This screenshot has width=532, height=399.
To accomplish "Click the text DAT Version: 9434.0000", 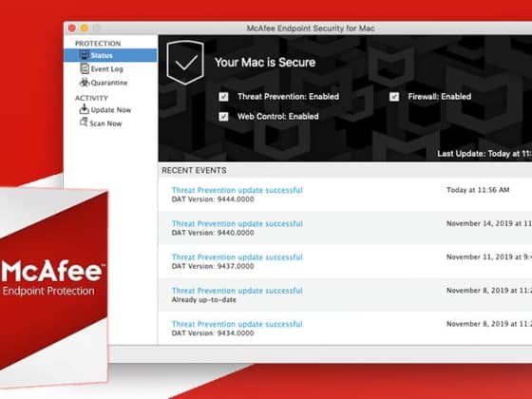I will point(213,333).
